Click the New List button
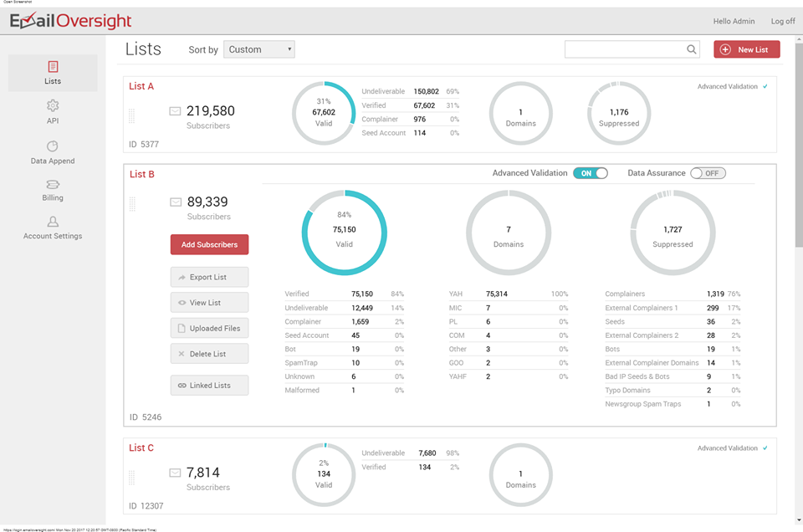 tap(747, 49)
